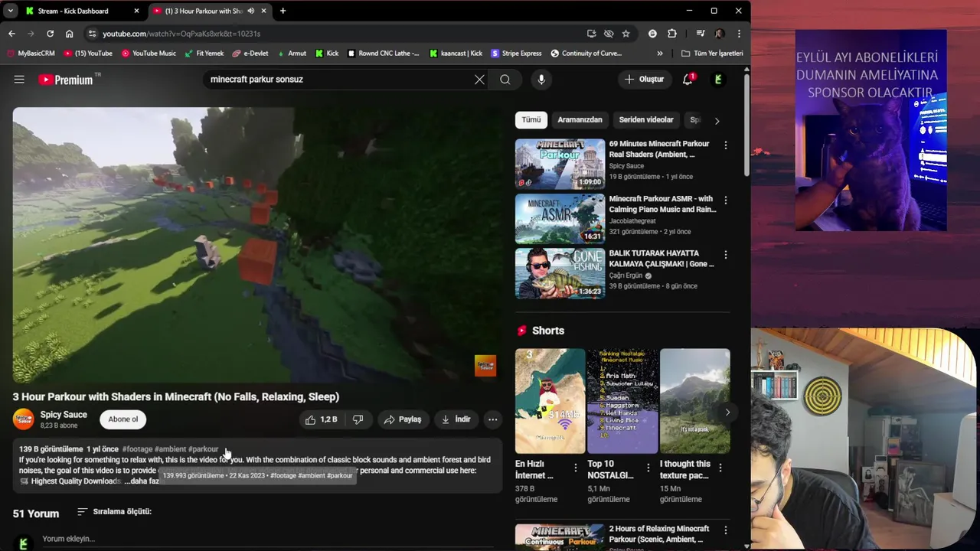Open media control button in Chrome toolbar

click(x=701, y=34)
